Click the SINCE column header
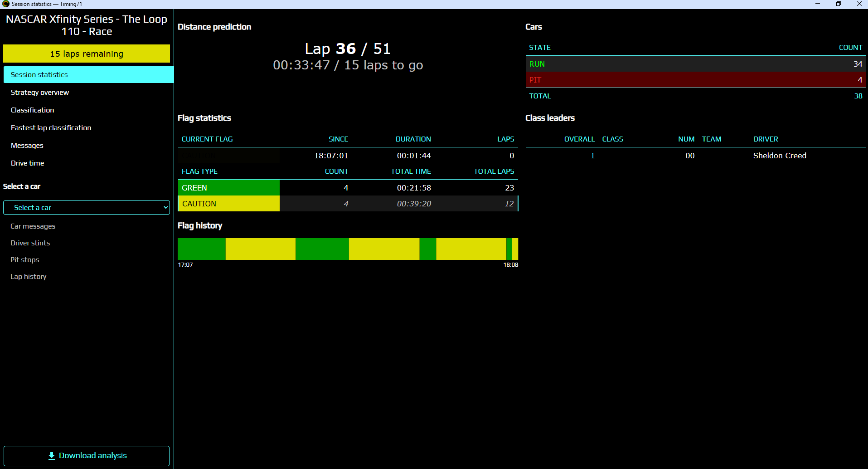The height and width of the screenshot is (469, 868). coord(338,139)
